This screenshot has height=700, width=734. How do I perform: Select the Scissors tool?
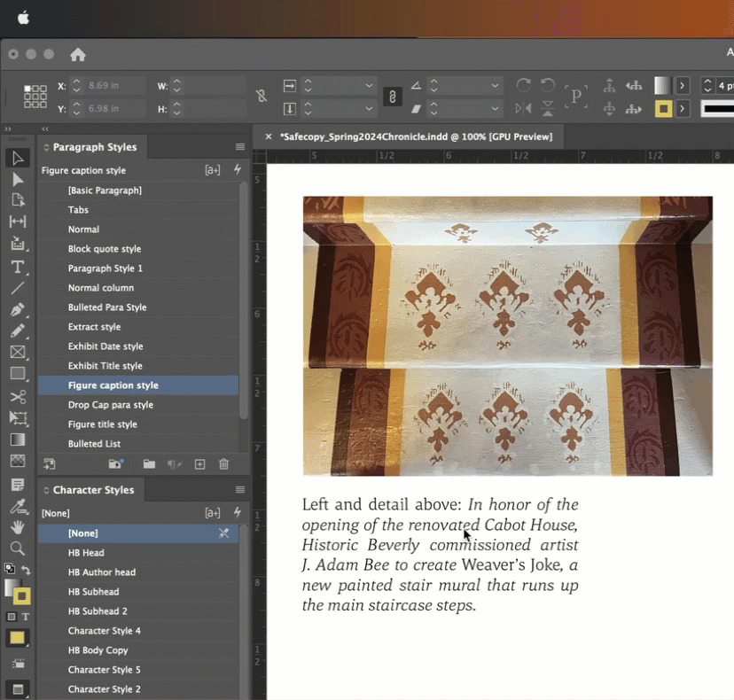(x=18, y=397)
